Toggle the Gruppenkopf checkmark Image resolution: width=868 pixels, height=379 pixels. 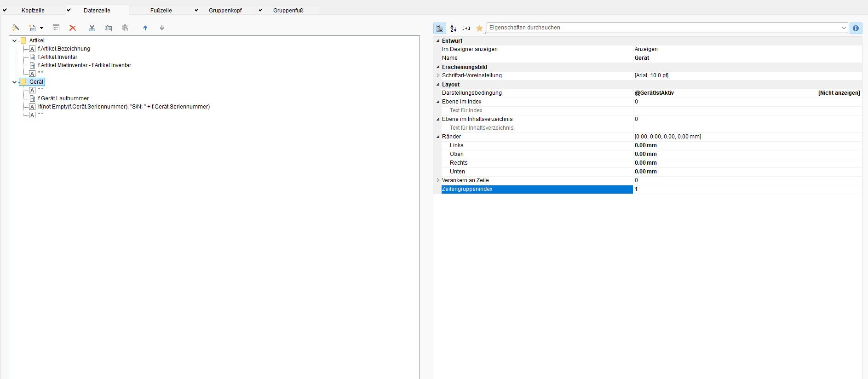pos(197,10)
